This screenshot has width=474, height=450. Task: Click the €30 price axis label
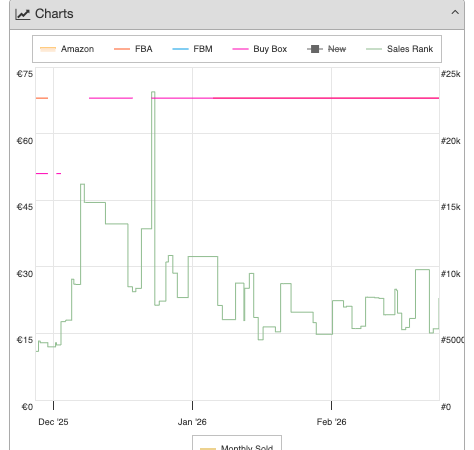tap(25, 274)
